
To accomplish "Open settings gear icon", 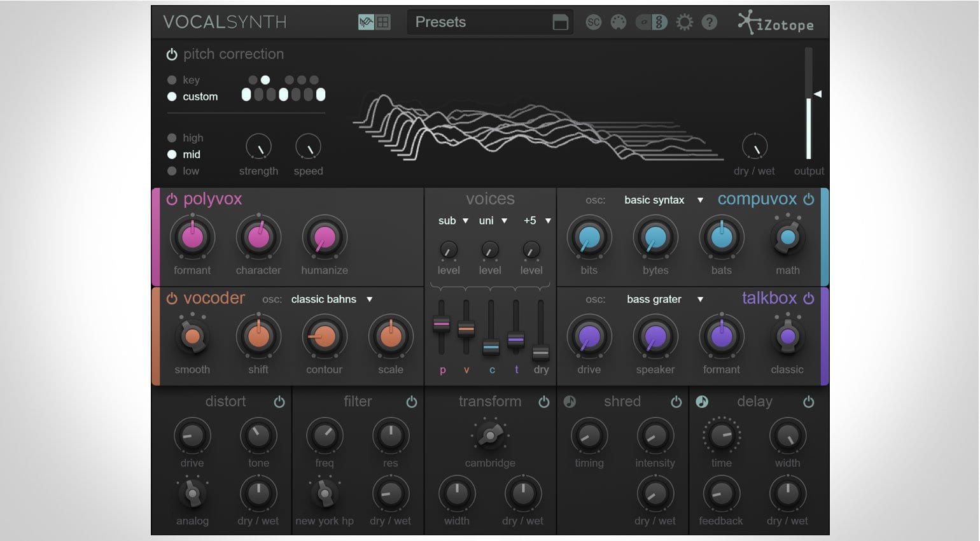I will coord(685,22).
